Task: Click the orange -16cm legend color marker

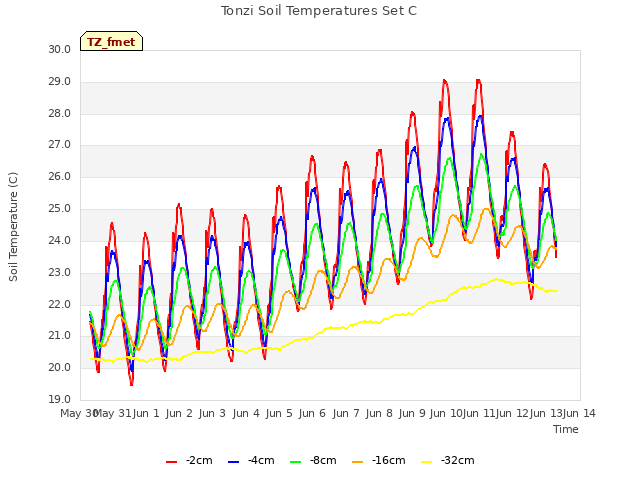Action: (x=358, y=462)
